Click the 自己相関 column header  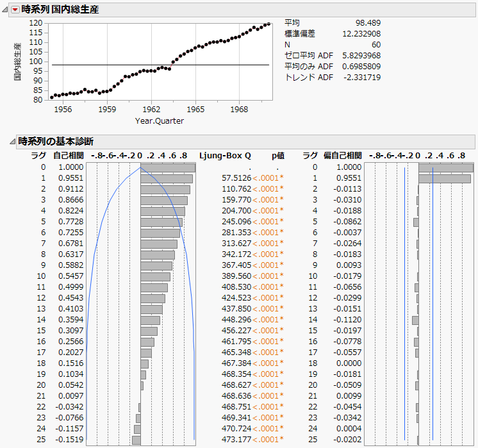pyautogui.click(x=69, y=156)
